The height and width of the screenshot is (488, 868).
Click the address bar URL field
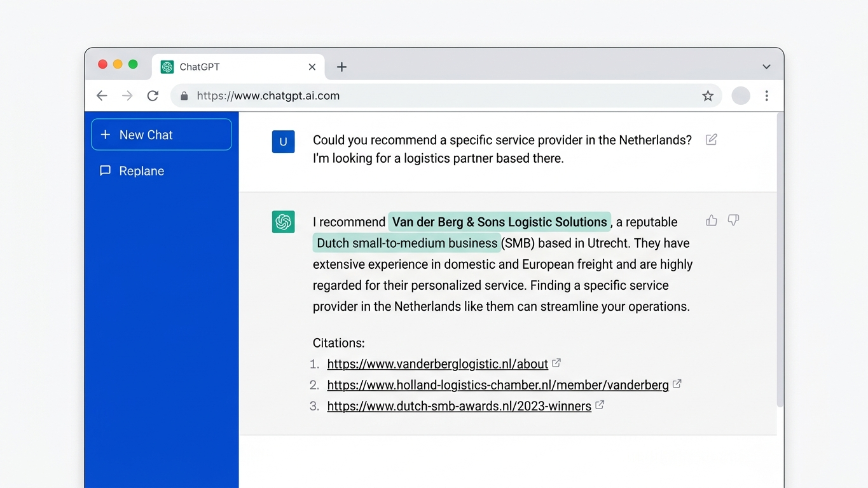click(446, 96)
